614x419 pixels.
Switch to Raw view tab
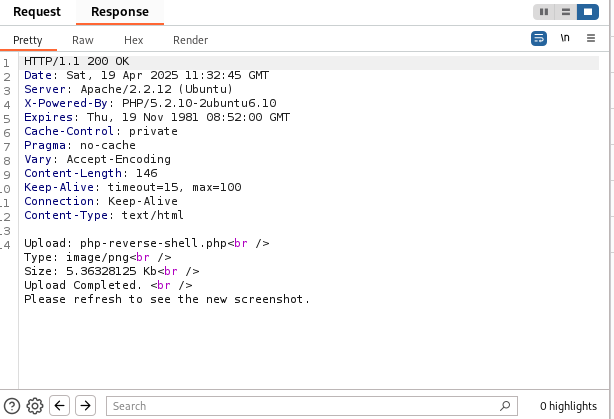[83, 40]
